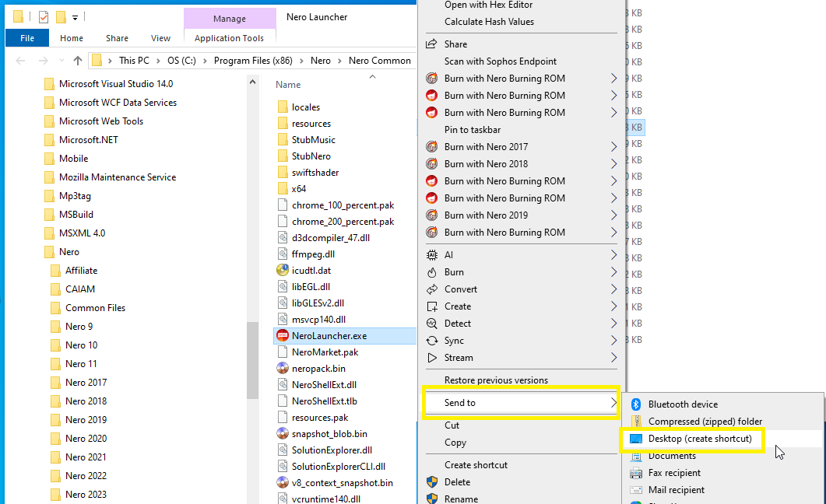Click the Compressed zipped folder icon
The width and height of the screenshot is (826, 504).
coord(636,422)
